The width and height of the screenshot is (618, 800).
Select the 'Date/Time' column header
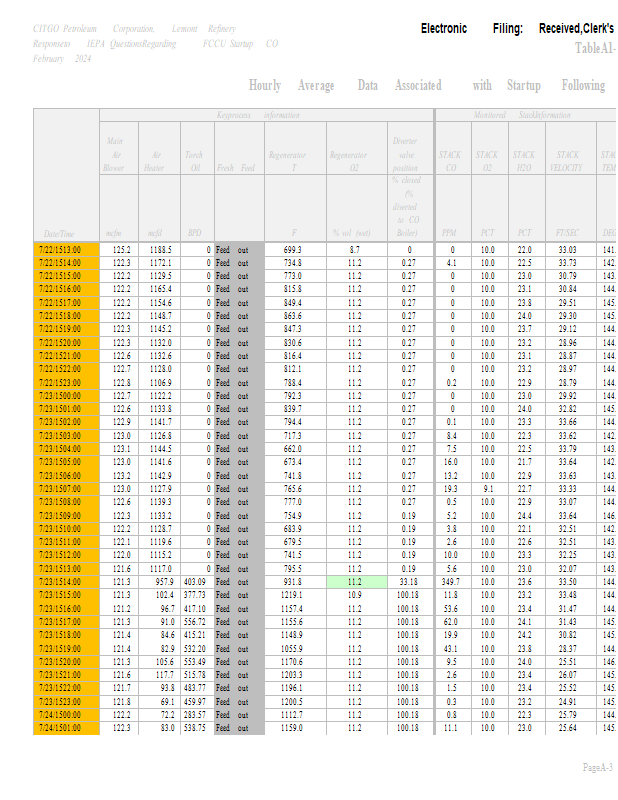(x=59, y=234)
